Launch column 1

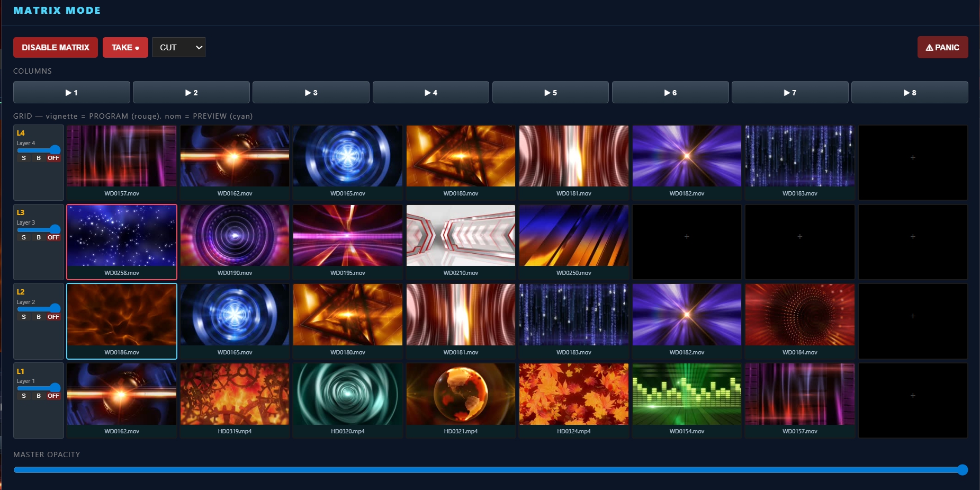(71, 93)
